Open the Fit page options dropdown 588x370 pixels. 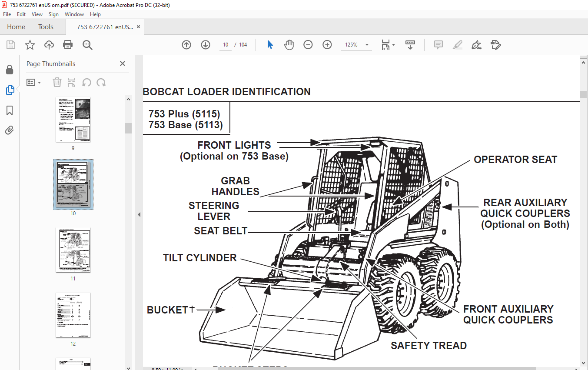click(x=388, y=45)
